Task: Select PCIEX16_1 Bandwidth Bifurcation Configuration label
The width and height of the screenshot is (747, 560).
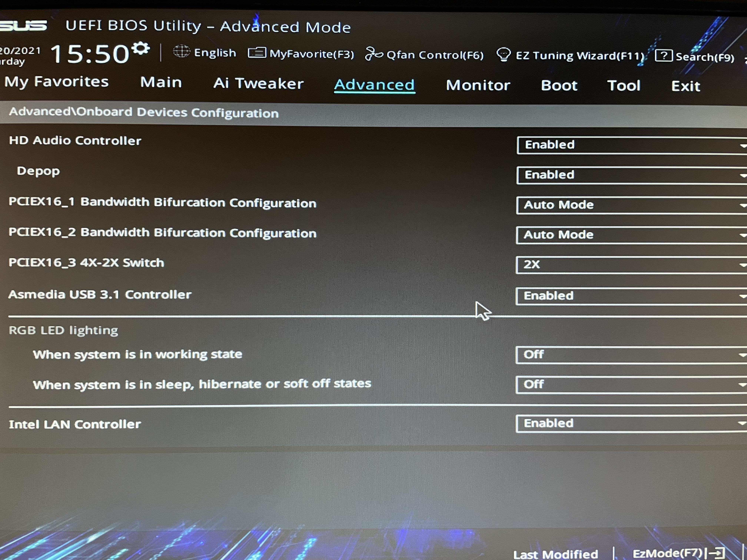Action: tap(162, 202)
